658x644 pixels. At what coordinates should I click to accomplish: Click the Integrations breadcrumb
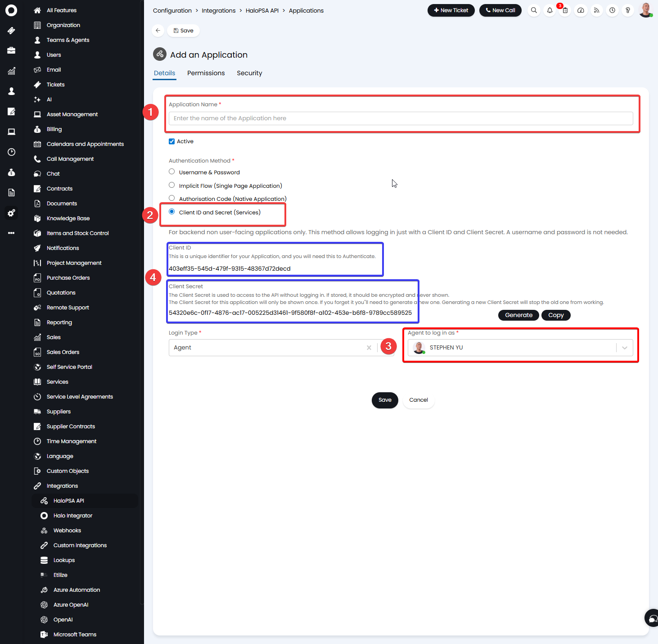tap(219, 10)
